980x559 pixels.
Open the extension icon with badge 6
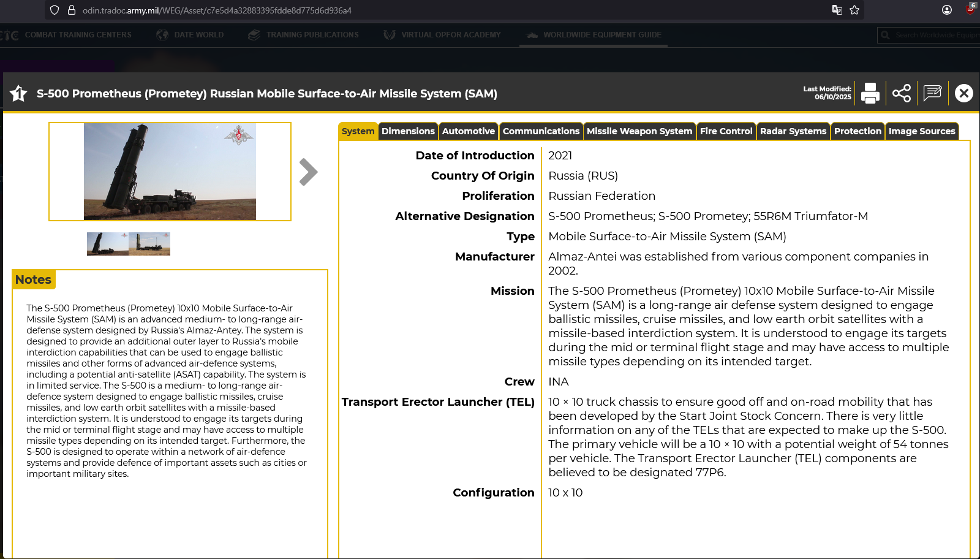[x=971, y=8]
